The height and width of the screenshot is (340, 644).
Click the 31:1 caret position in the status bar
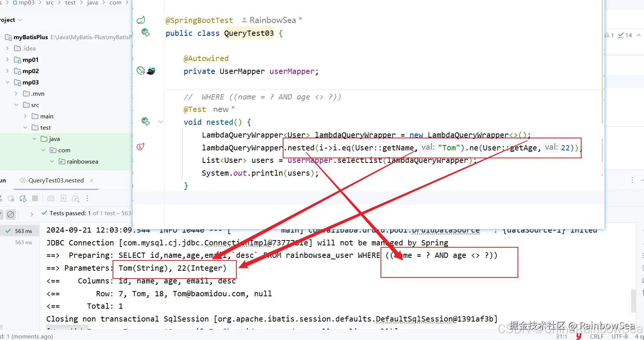click(x=562, y=336)
